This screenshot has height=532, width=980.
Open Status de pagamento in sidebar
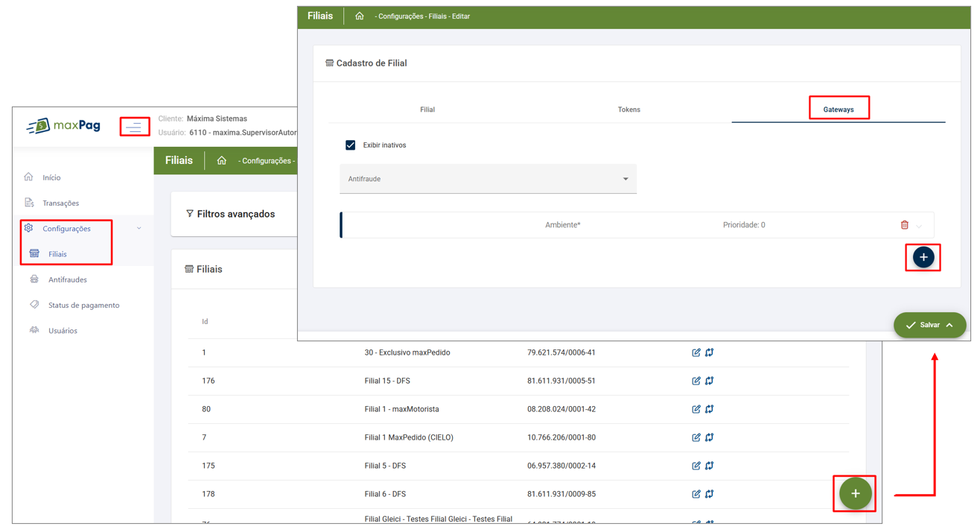(x=83, y=305)
